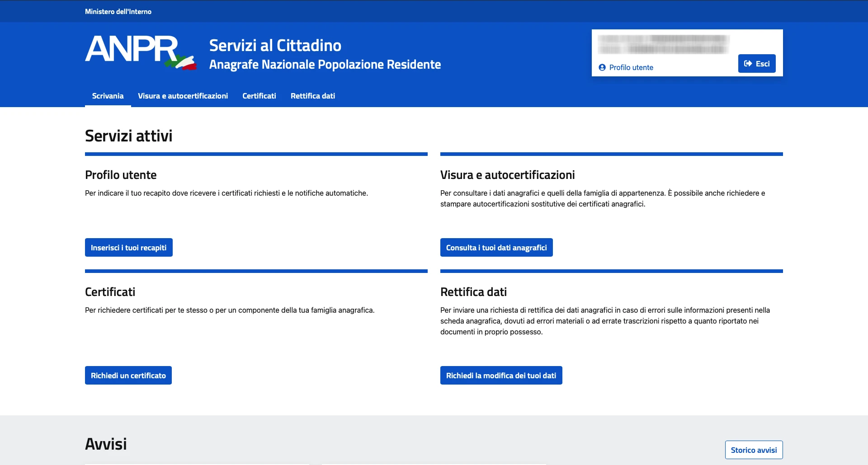Screen dimensions: 868x465
Task: Open the Visura e autocertificazioni tab
Action: coord(183,96)
